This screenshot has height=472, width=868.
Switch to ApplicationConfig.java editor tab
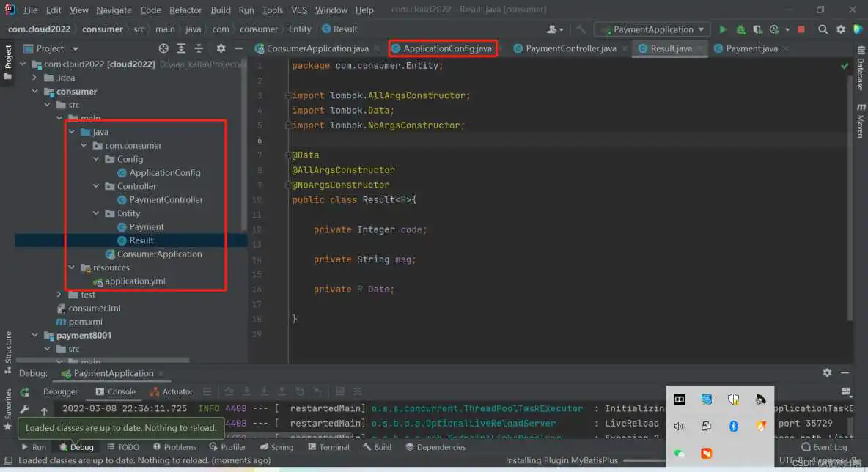pos(446,48)
